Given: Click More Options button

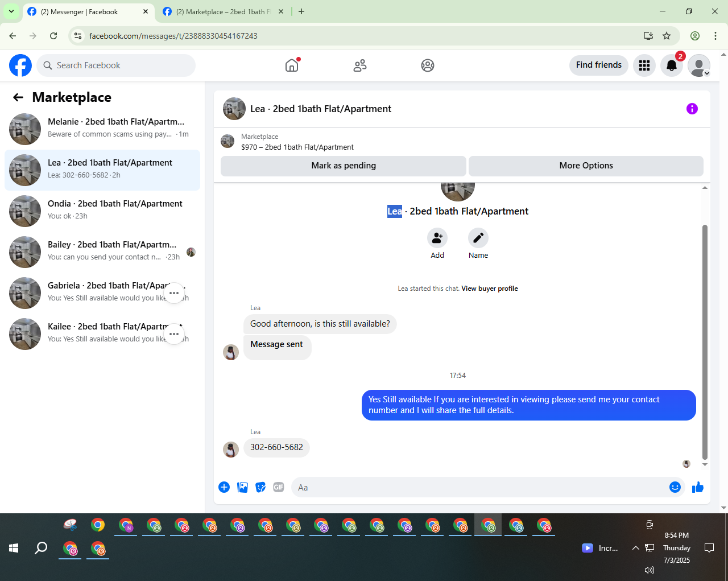Looking at the screenshot, I should [586, 166].
